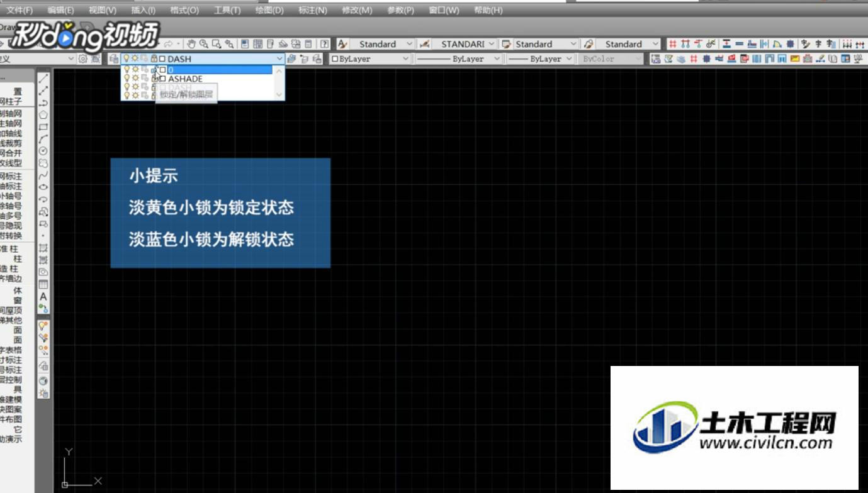Toggle freeze sun icon for layer 0
Viewport: 868px width, 493px height.
click(x=135, y=70)
